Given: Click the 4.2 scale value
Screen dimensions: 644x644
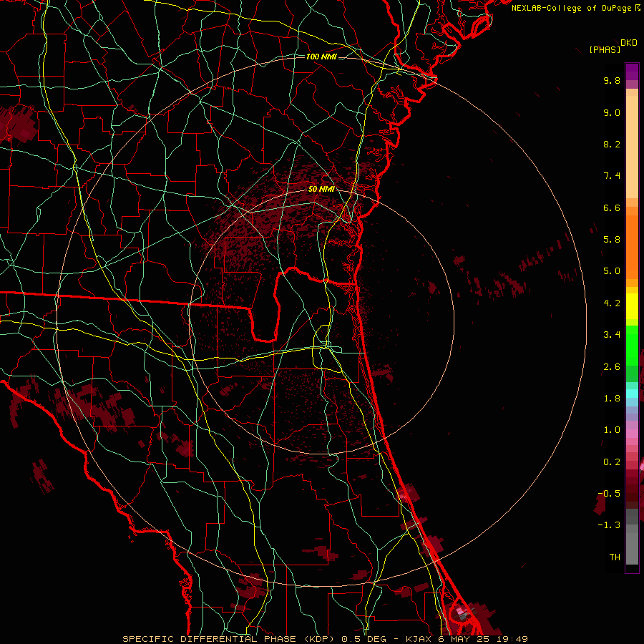Looking at the screenshot, I should click(x=612, y=303).
